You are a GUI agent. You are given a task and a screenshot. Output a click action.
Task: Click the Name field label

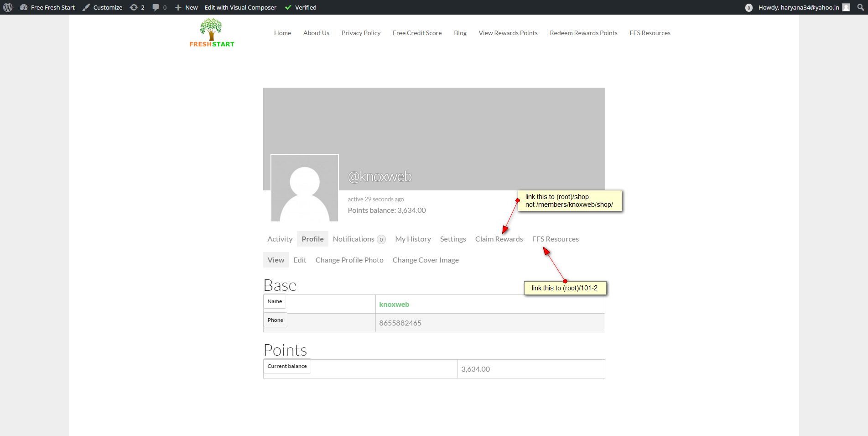275,301
